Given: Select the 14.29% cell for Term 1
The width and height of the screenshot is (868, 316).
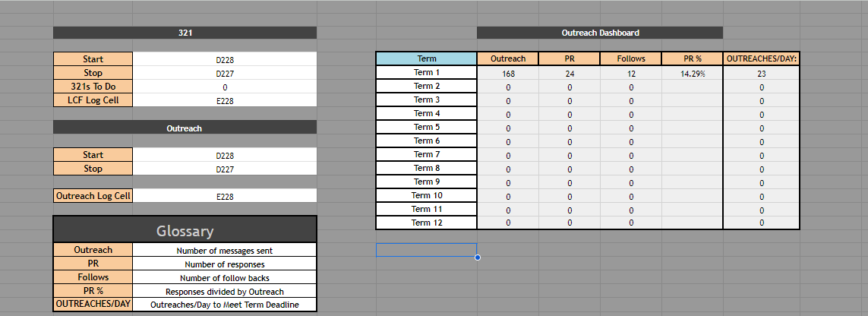Looking at the screenshot, I should [692, 74].
